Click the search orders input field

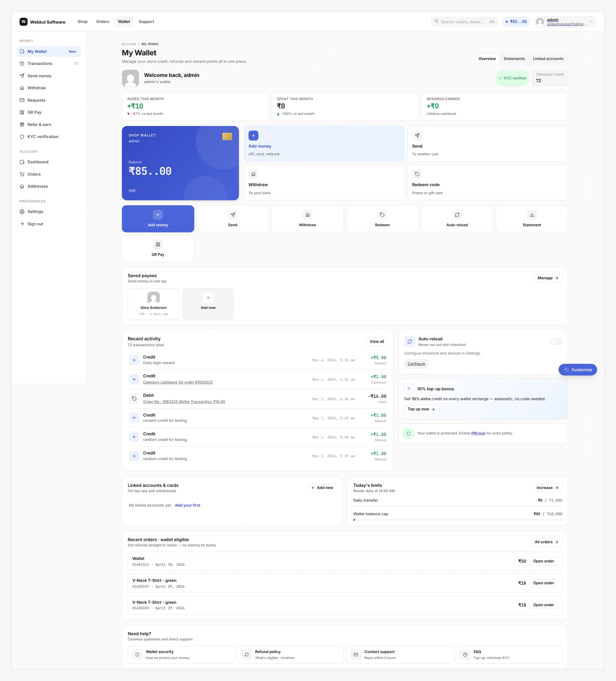[x=464, y=22]
